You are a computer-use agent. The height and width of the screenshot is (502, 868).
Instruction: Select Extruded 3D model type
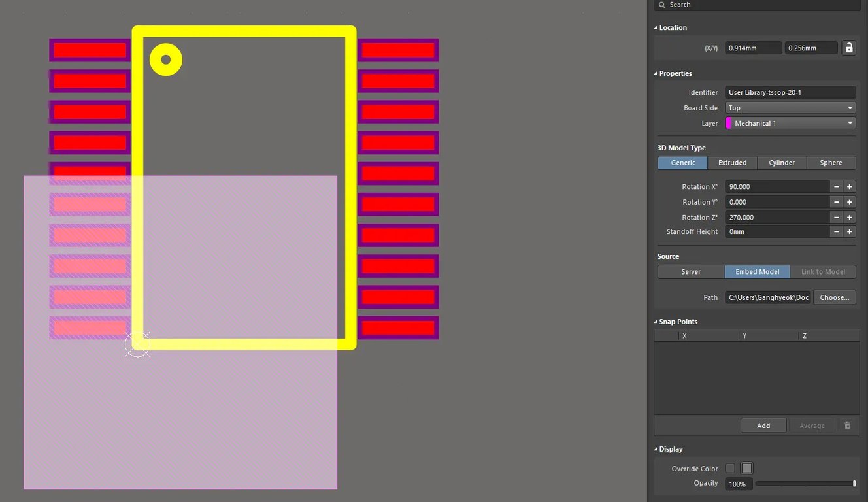(732, 163)
